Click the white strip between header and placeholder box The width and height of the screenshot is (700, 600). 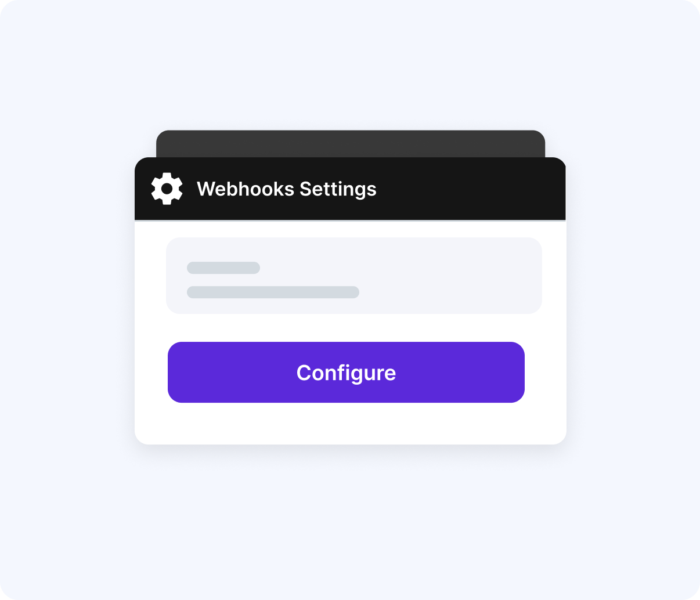(x=350, y=229)
